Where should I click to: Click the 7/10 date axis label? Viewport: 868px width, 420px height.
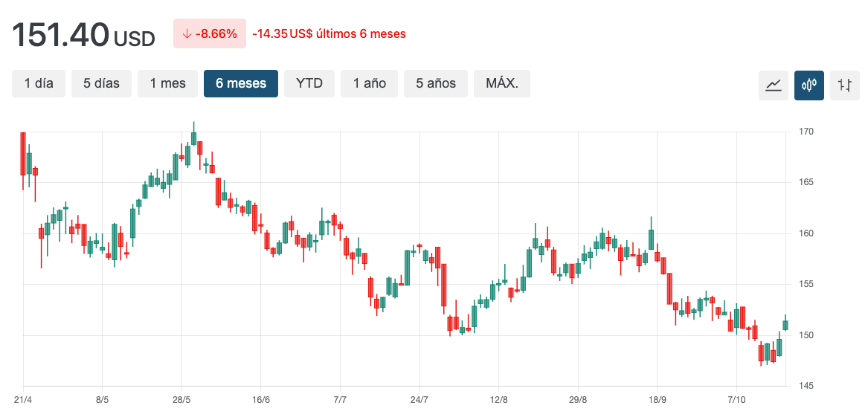click(x=736, y=400)
